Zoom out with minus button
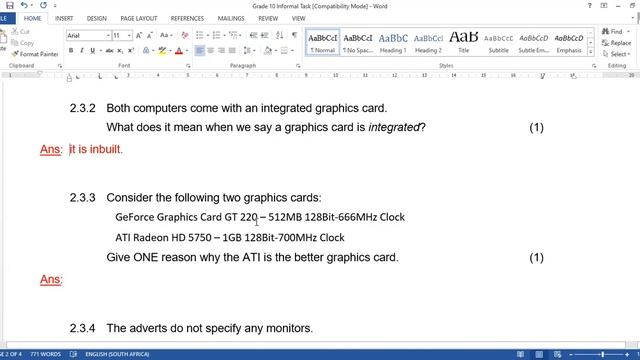This screenshot has width=640, height=360. (571, 354)
